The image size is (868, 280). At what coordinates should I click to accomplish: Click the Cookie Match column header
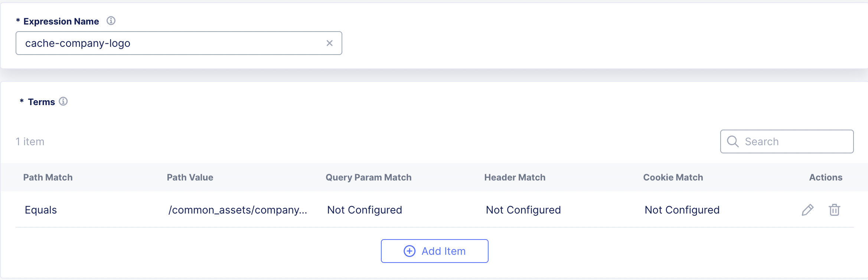[673, 178]
